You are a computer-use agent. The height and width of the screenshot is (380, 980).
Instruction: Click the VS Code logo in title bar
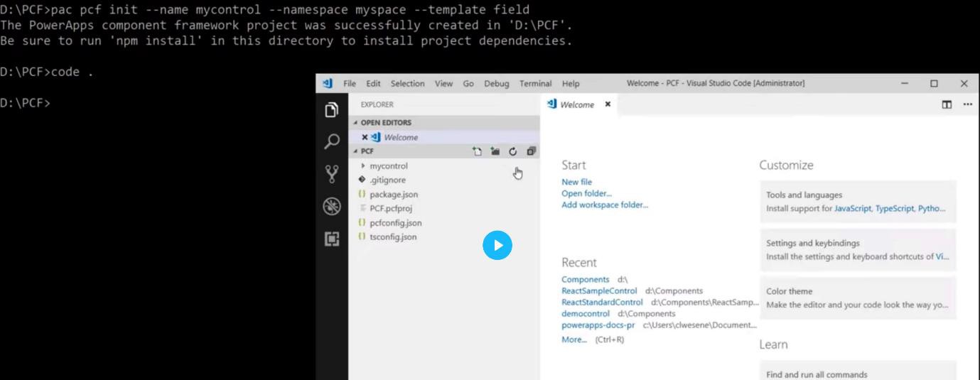[x=328, y=83]
